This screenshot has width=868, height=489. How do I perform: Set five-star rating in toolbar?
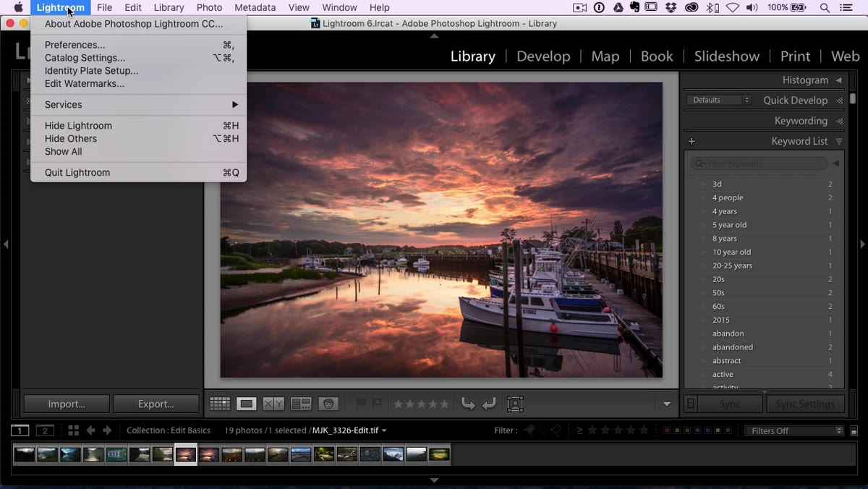coord(444,404)
